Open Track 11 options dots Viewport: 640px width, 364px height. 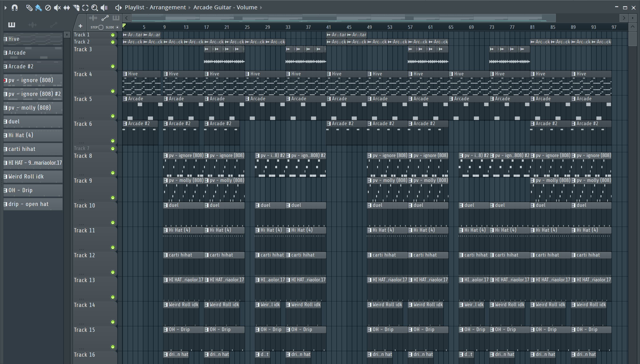coord(81,249)
